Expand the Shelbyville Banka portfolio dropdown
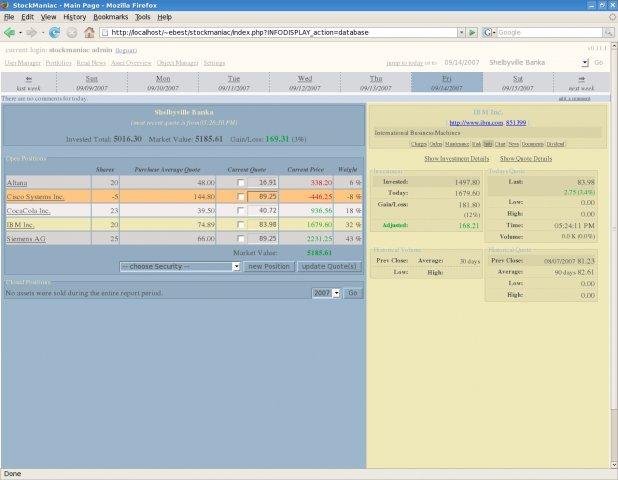Viewport: 618px width, 480px height. coord(585,63)
